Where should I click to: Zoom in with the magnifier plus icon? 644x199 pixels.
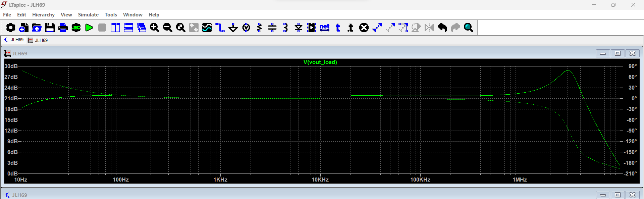click(155, 28)
